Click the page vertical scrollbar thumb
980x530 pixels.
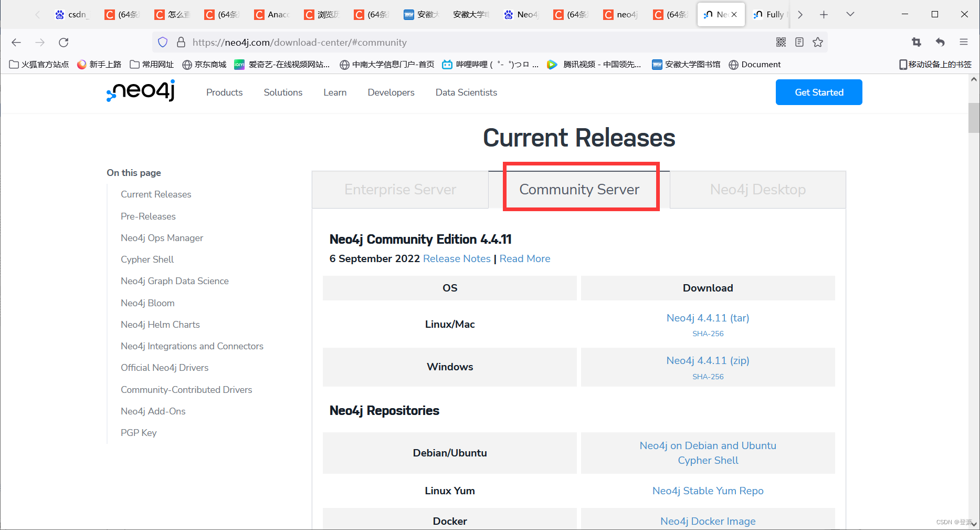(x=974, y=118)
